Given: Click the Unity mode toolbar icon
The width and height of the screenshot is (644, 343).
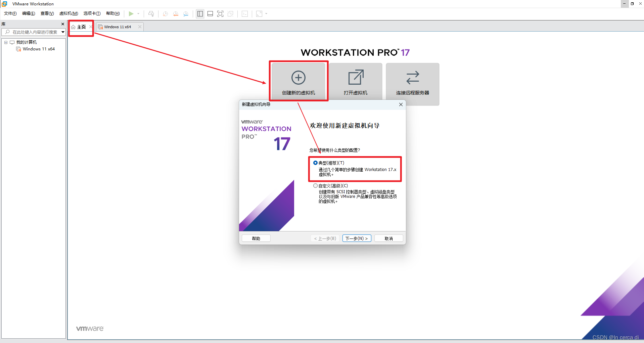Looking at the screenshot, I should tap(230, 14).
